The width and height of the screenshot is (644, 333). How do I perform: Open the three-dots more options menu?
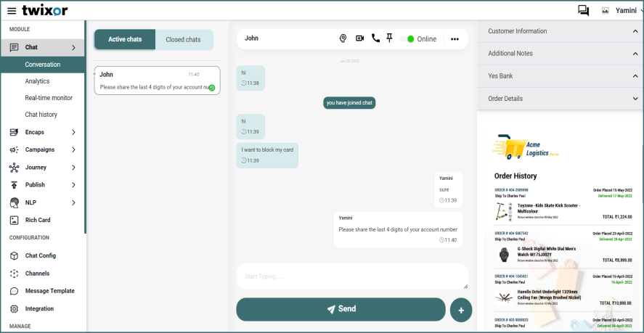(x=455, y=39)
